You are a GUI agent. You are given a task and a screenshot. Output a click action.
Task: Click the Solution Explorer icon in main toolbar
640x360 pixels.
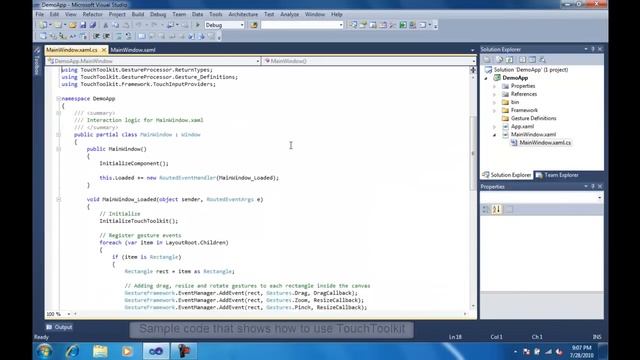[x=353, y=25]
